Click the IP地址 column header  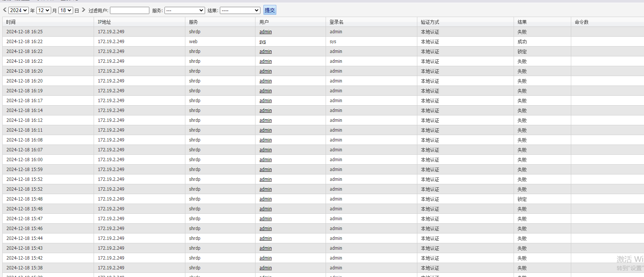pos(104,22)
